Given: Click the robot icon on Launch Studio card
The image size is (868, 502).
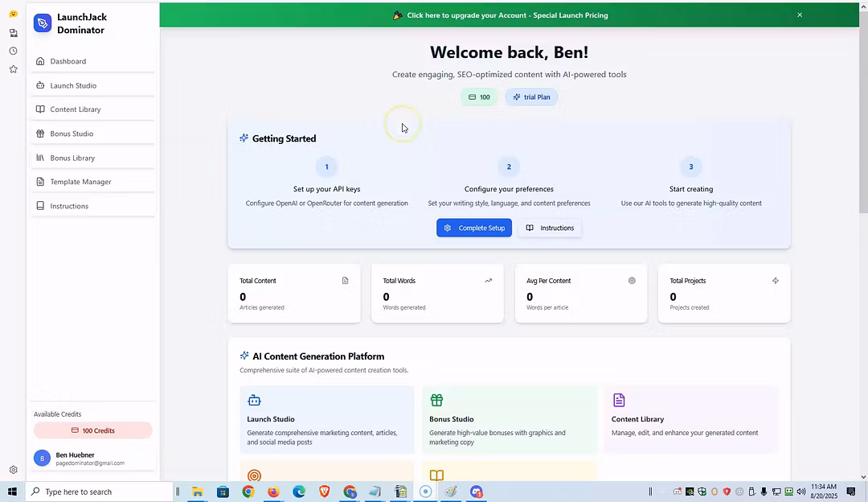Looking at the screenshot, I should [x=254, y=400].
